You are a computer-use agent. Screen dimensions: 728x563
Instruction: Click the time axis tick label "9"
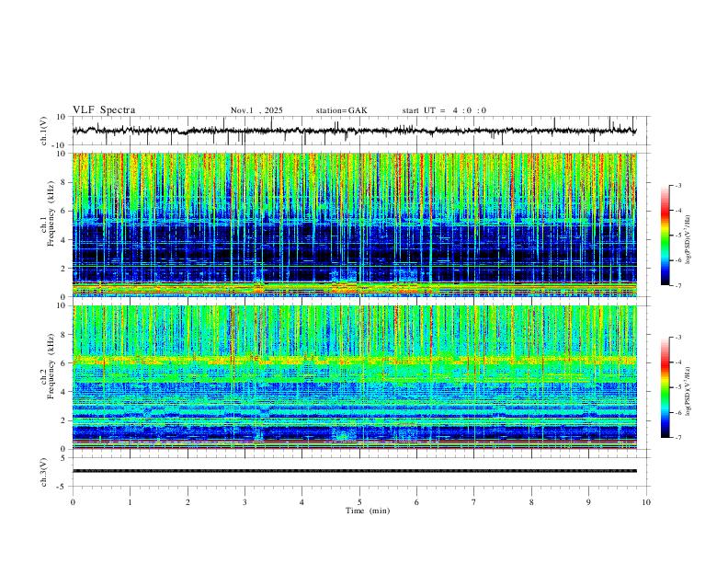point(588,502)
